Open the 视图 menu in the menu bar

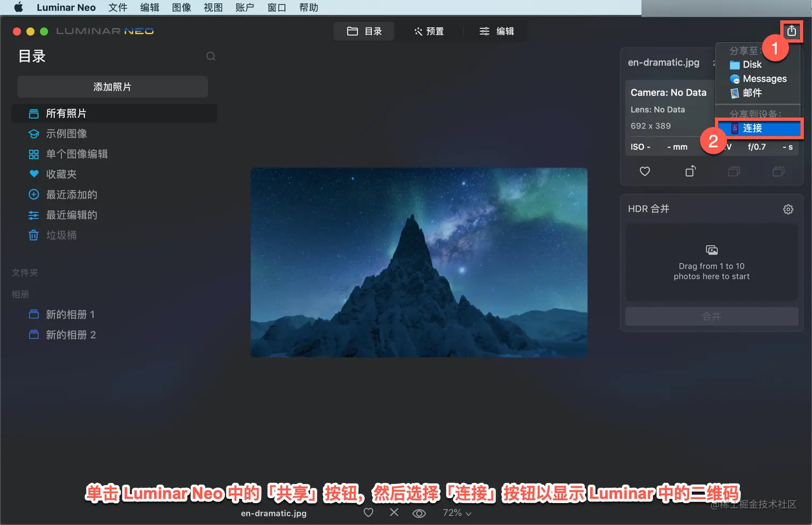[213, 8]
